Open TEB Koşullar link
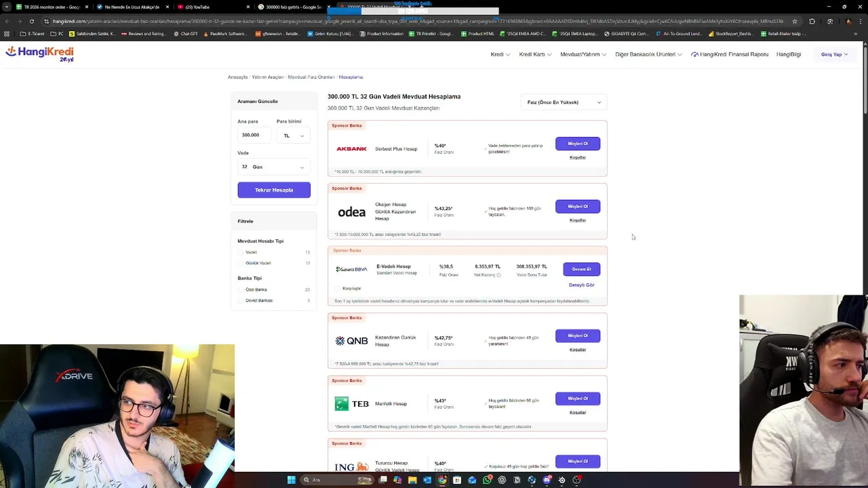 click(x=578, y=413)
